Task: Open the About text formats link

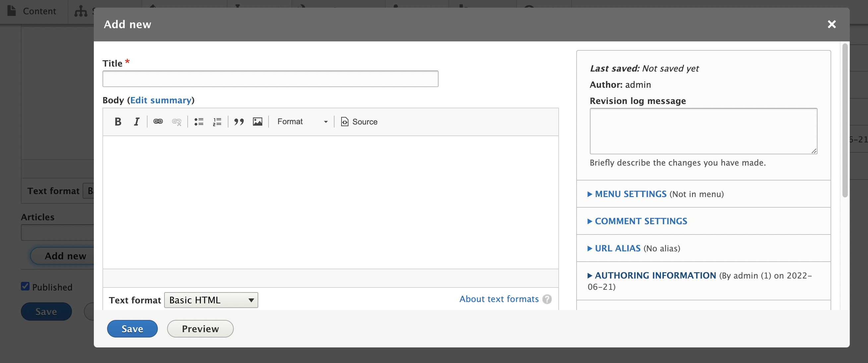Action: click(x=499, y=299)
